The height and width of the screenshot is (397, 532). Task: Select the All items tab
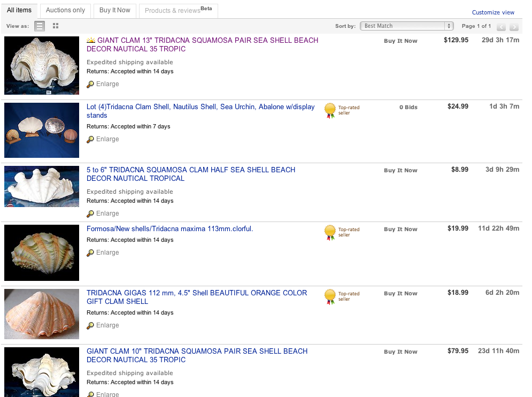(19, 10)
